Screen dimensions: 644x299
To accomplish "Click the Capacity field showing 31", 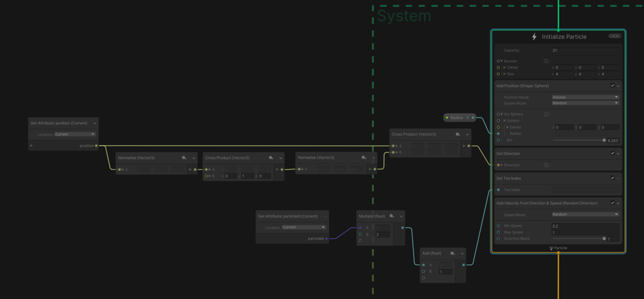I will (586, 50).
